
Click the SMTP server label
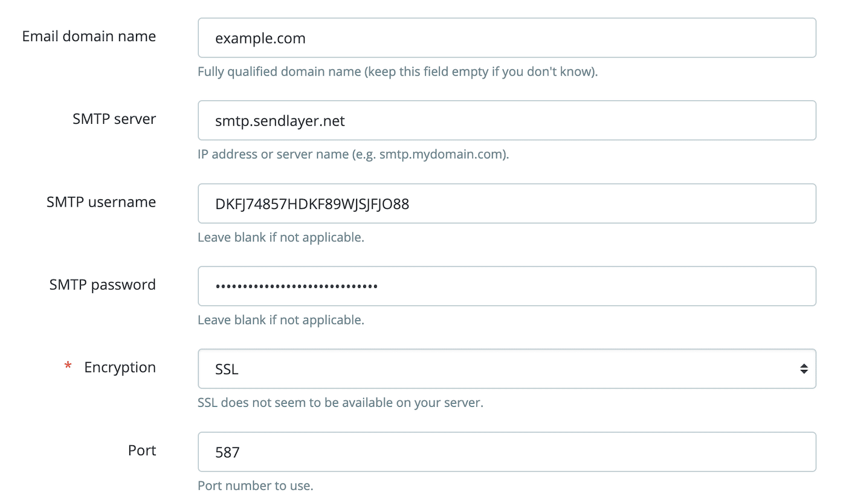tap(114, 119)
